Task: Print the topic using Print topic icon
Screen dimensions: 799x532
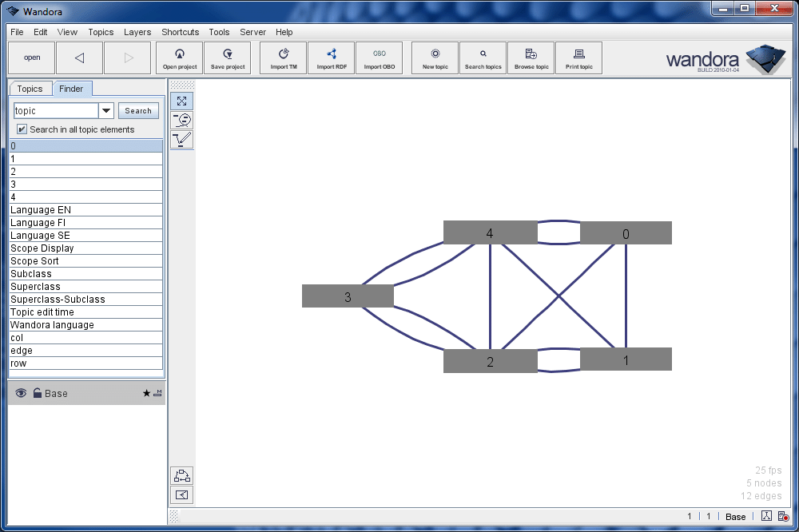Action: [578, 58]
